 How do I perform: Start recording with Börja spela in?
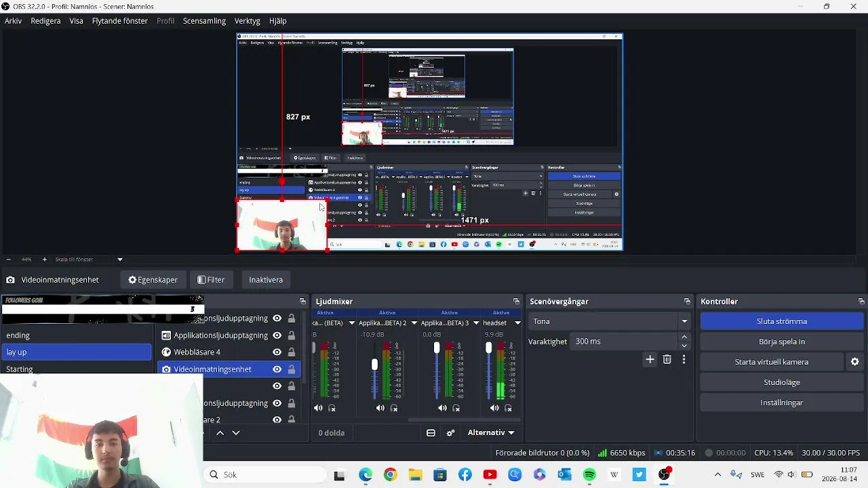point(782,342)
